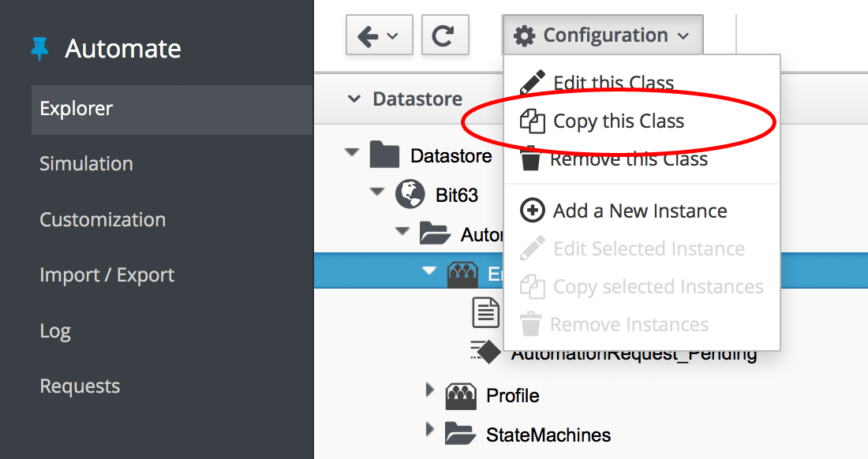The height and width of the screenshot is (459, 868).
Task: Select Copy this Class menu option
Action: coord(618,121)
